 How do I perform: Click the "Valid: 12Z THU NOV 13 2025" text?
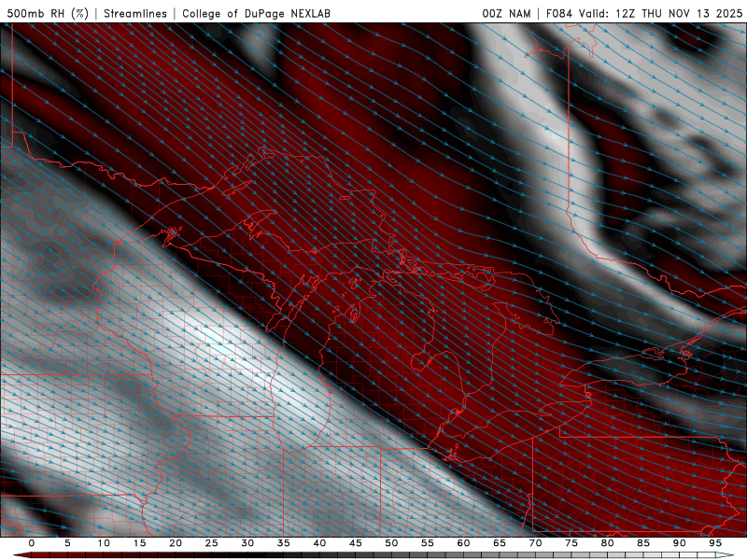tap(660, 13)
